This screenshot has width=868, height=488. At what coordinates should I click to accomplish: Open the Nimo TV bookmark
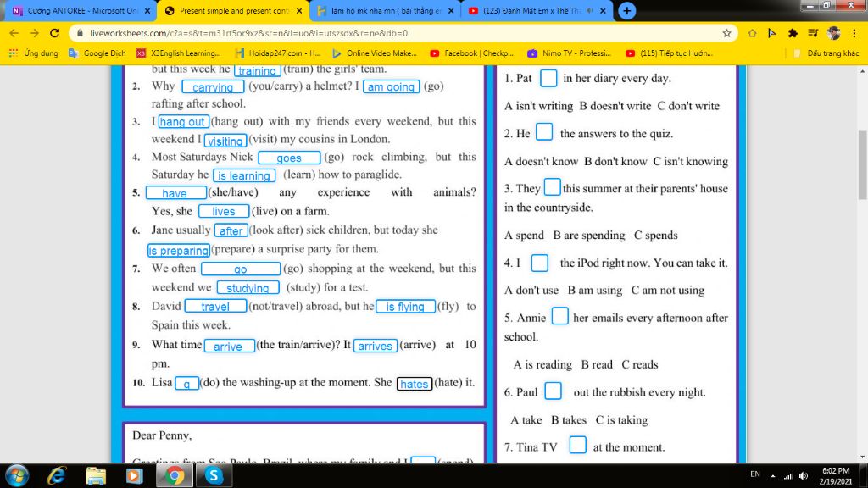[570, 53]
